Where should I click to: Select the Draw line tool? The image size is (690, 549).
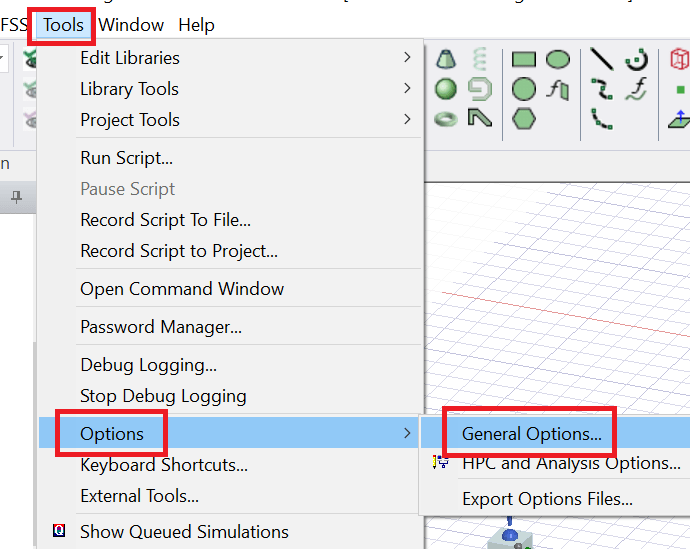coord(601,60)
